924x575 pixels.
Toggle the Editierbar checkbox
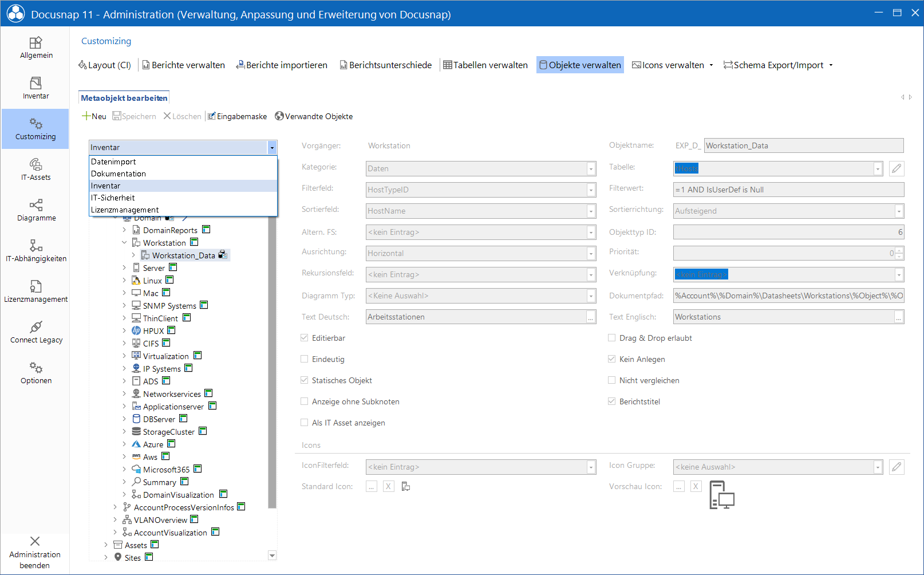point(305,338)
